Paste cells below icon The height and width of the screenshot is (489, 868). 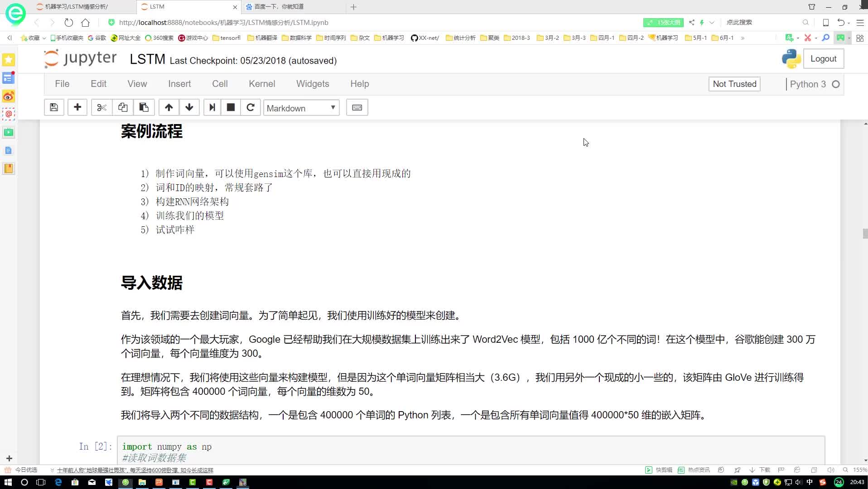click(144, 107)
